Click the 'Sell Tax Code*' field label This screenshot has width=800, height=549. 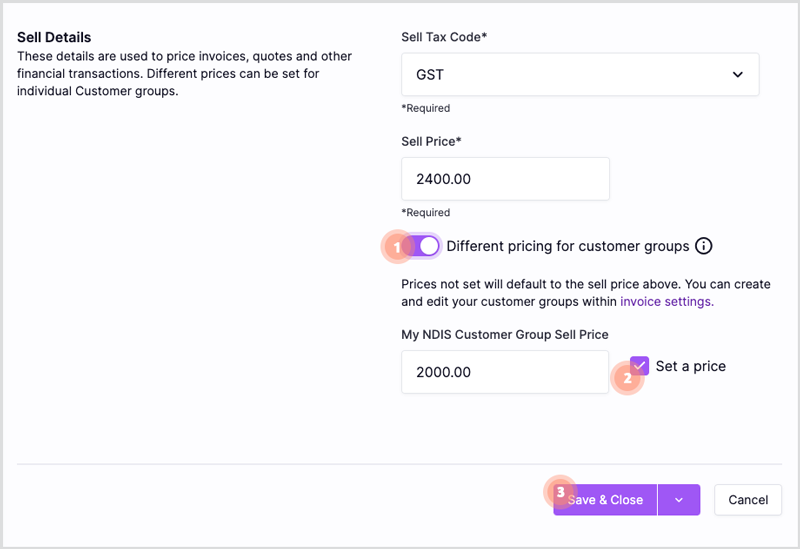[x=444, y=37]
